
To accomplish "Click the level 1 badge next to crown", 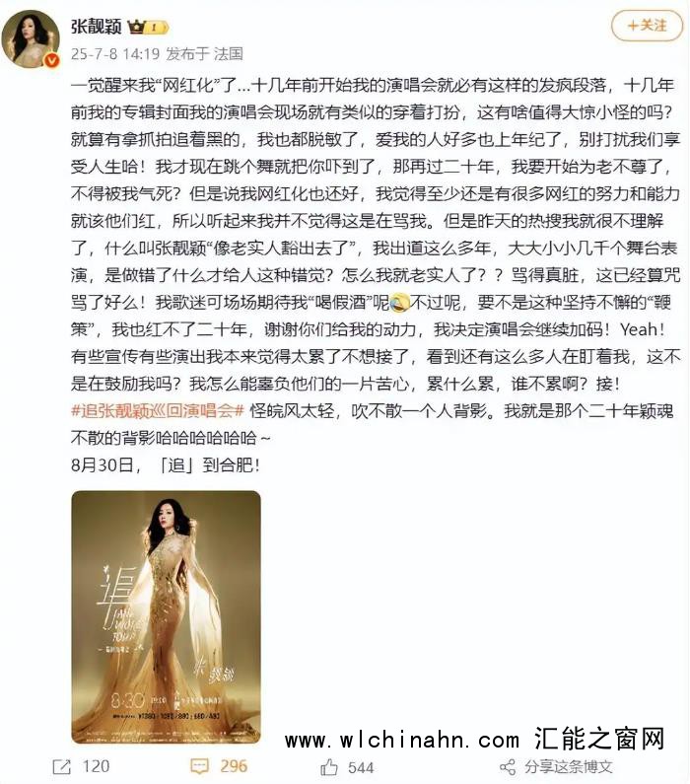I will [158, 27].
